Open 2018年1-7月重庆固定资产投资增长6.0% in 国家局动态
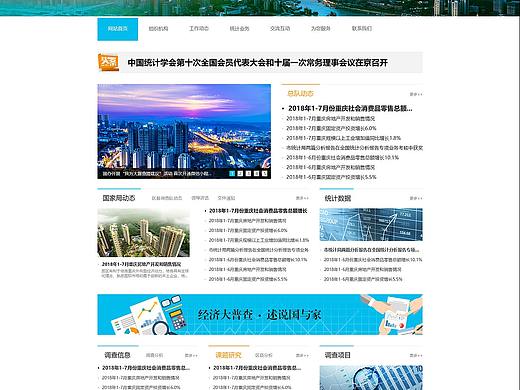Viewport: 520px width, 390px height. coord(248,230)
